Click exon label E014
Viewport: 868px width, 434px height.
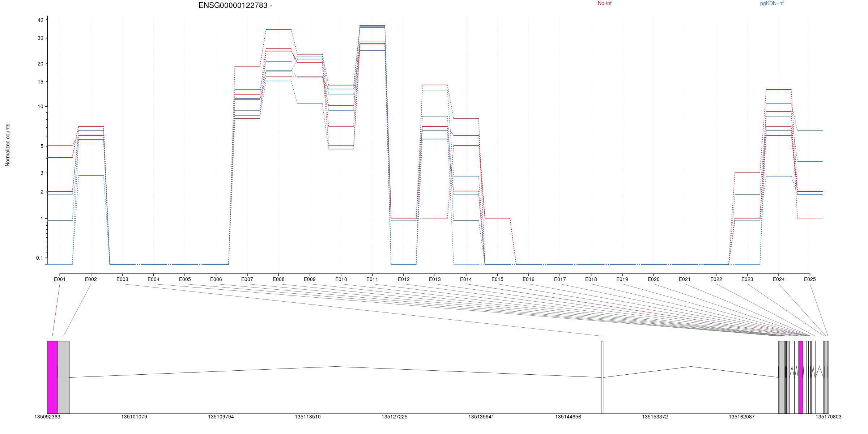point(466,279)
